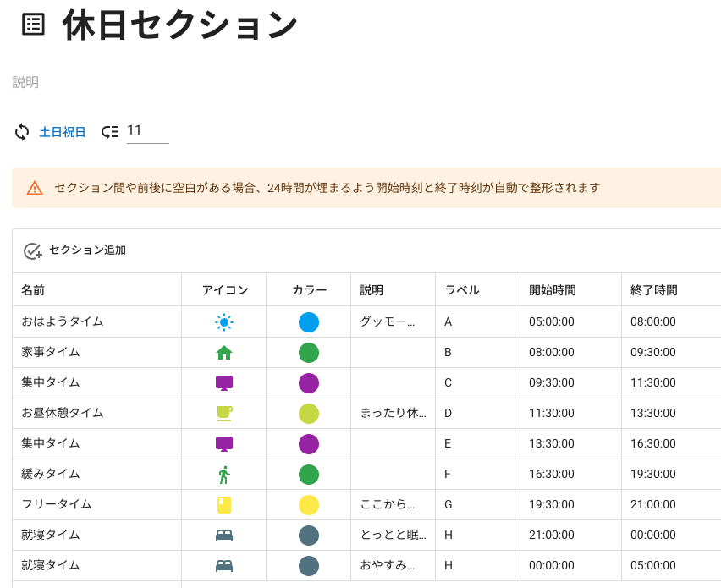Click the list icon beside 休日セクション title
The height and width of the screenshot is (588, 721).
34,25
